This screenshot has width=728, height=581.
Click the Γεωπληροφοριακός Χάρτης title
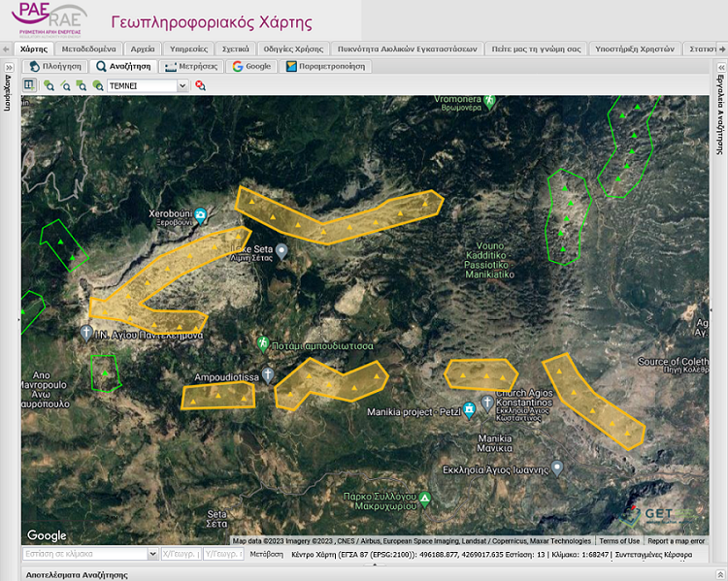tap(212, 21)
